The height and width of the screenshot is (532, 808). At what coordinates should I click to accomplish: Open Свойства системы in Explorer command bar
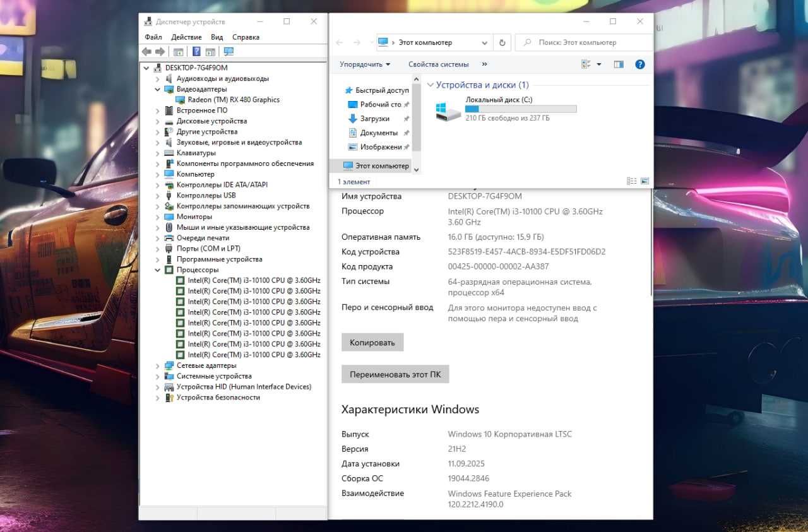(439, 64)
